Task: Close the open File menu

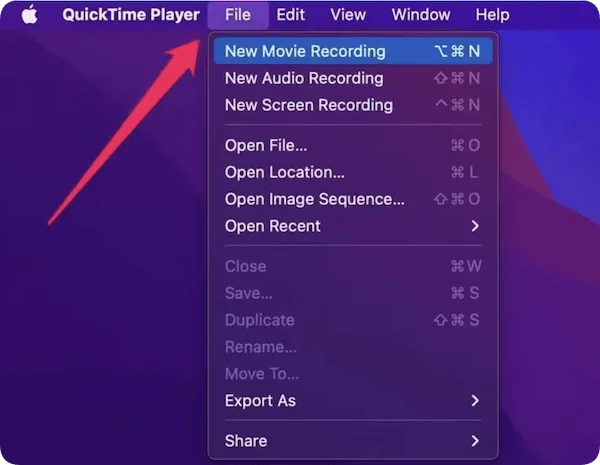Action: coord(238,15)
